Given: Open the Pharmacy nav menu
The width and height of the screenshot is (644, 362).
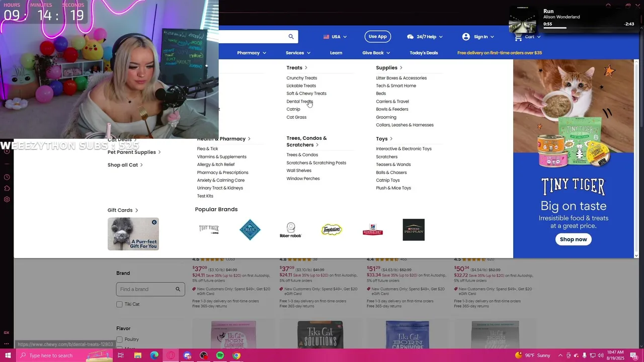Looking at the screenshot, I should (252, 53).
